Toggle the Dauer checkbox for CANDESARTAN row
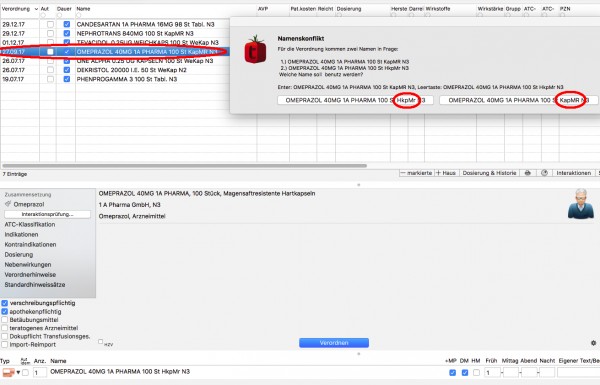 pos(67,24)
